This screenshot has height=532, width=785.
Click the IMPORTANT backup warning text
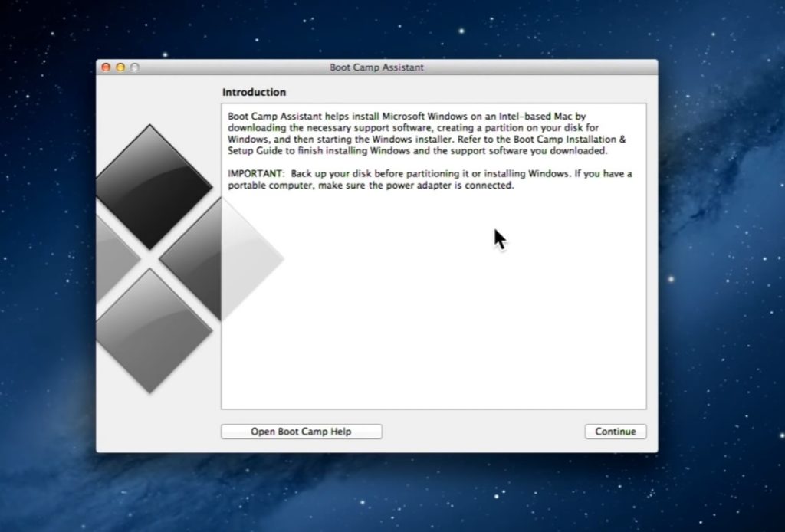[429, 179]
